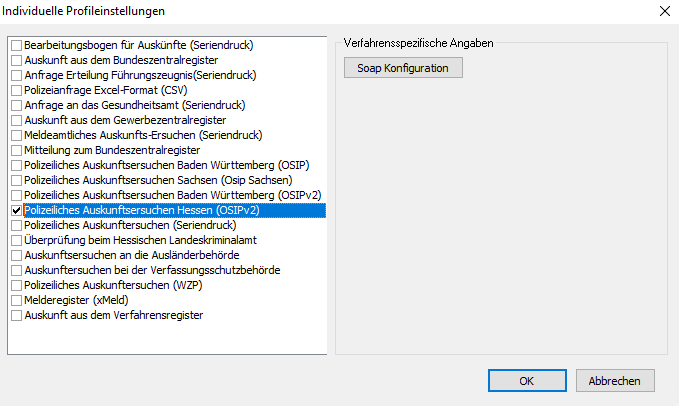679x406 pixels.
Task: Check Auskunftsersuchen Sachsen (Osip Sachsen) box
Action: tap(16, 181)
